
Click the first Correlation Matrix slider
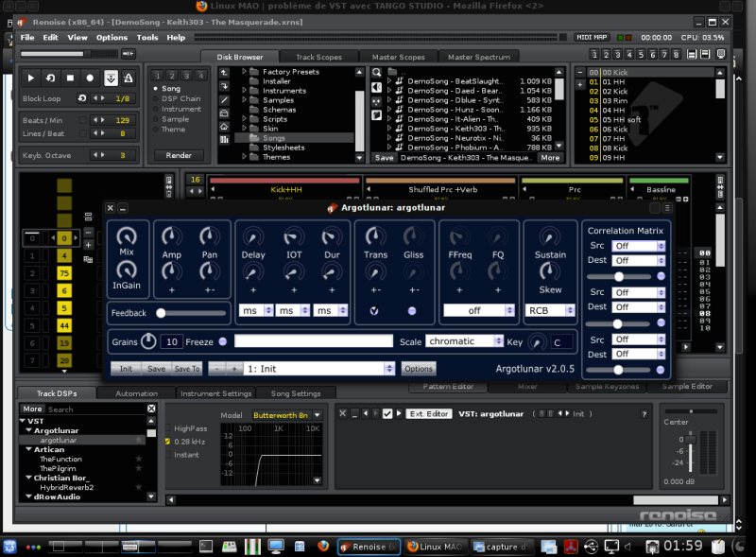coord(619,276)
